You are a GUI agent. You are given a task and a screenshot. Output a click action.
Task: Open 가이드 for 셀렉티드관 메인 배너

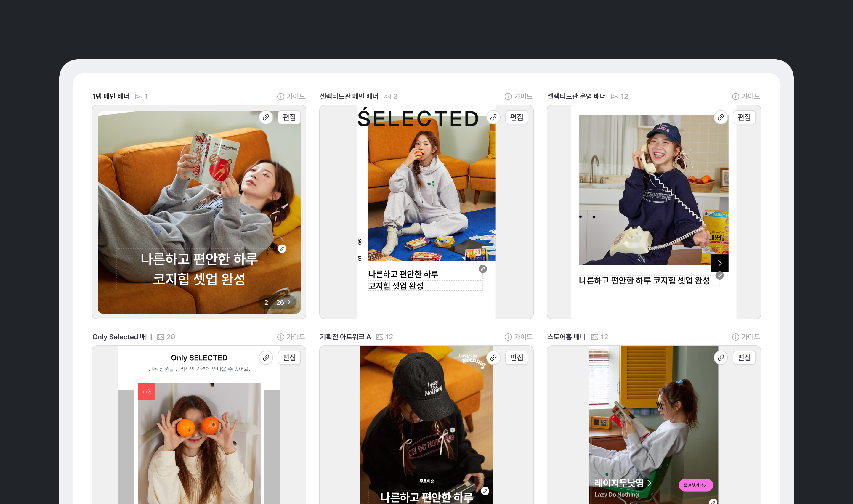(518, 97)
